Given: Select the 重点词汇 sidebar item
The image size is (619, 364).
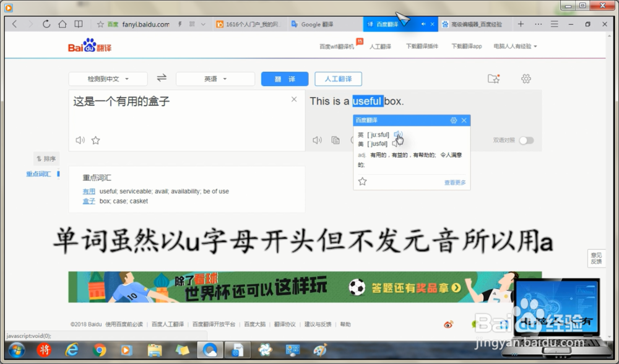Looking at the screenshot, I should pyautogui.click(x=38, y=174).
